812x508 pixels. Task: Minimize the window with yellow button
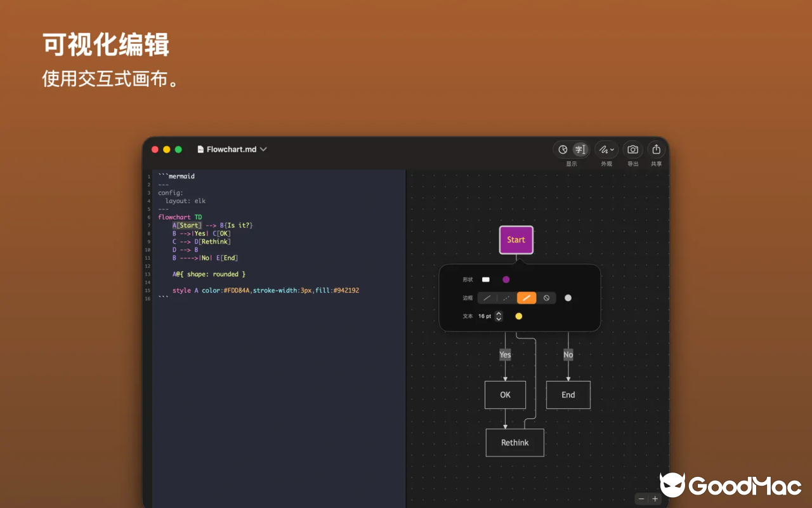pyautogui.click(x=167, y=150)
